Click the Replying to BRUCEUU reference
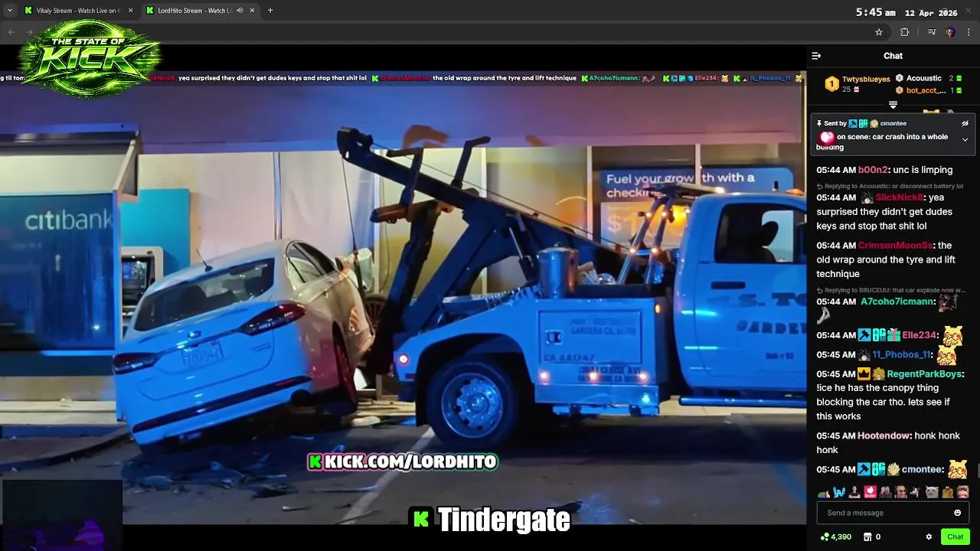 click(x=890, y=290)
